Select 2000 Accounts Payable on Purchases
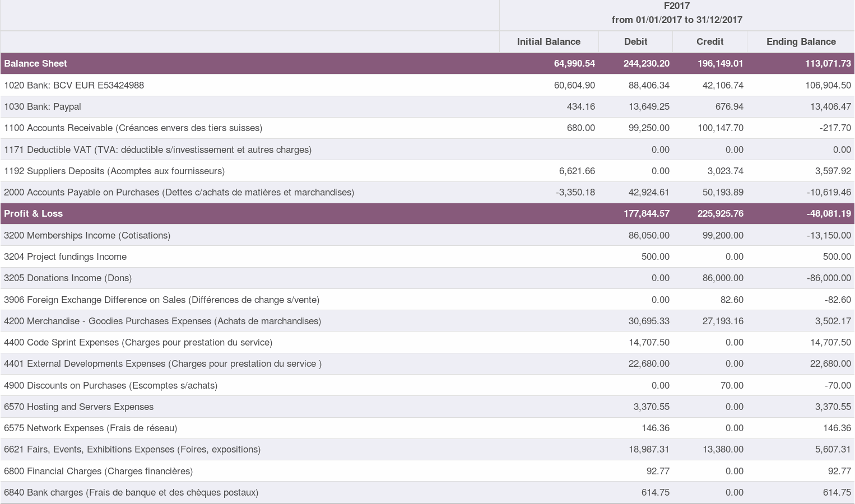Viewport: 855px width, 504px height. point(179,192)
